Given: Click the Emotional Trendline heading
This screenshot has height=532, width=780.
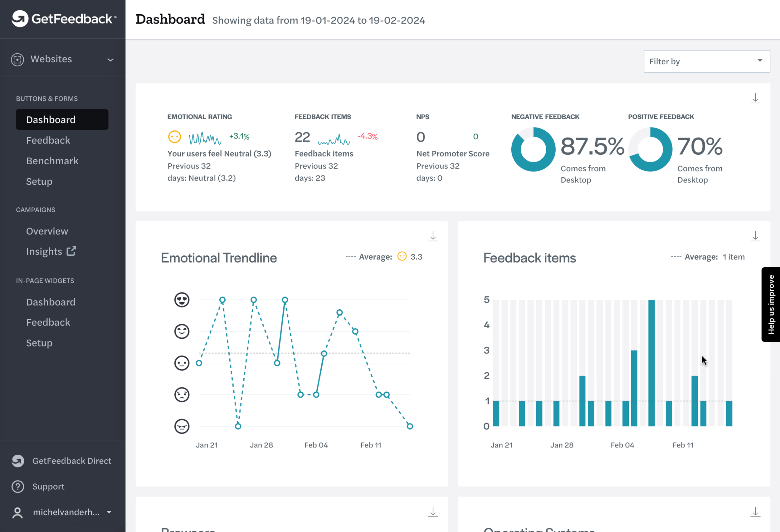Looking at the screenshot, I should [219, 258].
